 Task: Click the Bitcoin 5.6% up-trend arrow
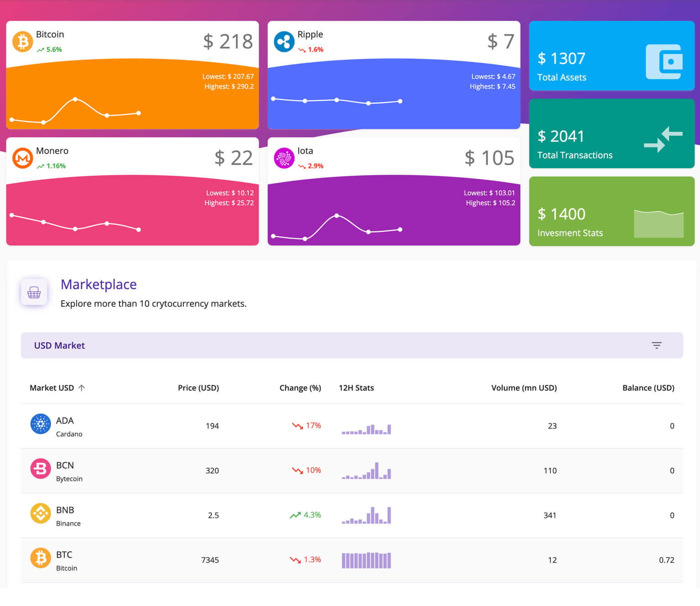(41, 50)
